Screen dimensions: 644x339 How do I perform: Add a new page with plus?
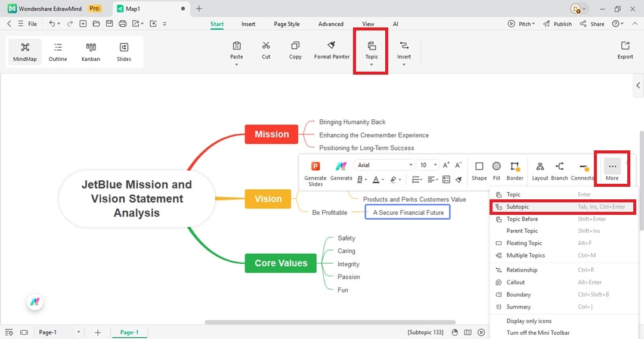coord(97,332)
